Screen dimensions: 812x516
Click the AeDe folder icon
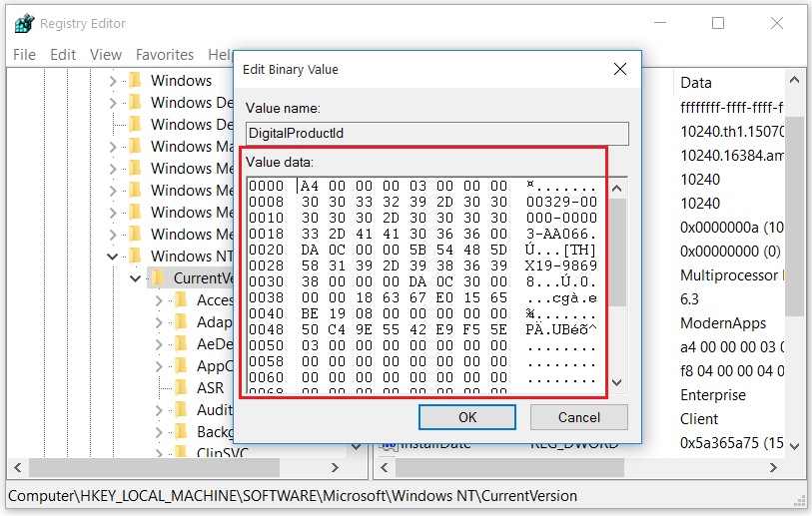coord(181,343)
